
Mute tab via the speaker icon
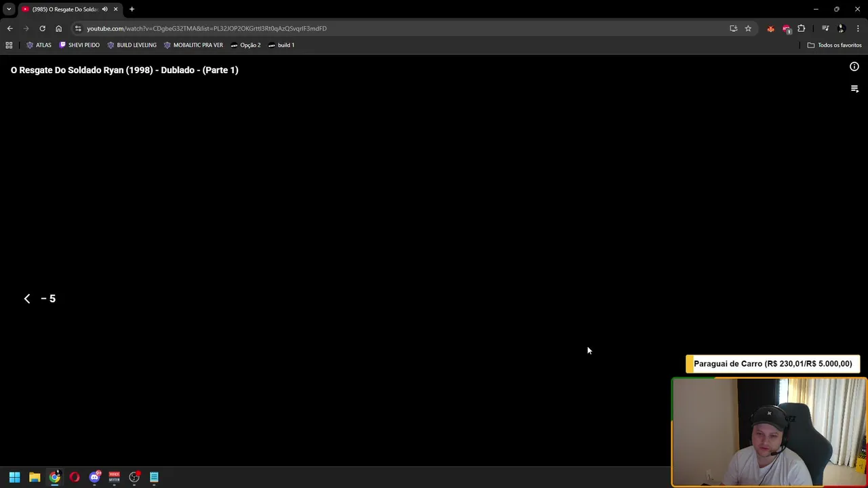(104, 9)
